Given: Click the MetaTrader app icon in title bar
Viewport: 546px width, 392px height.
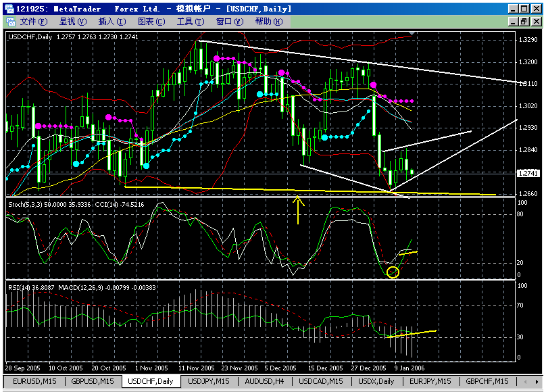Looking at the screenshot, I should 9,8.
